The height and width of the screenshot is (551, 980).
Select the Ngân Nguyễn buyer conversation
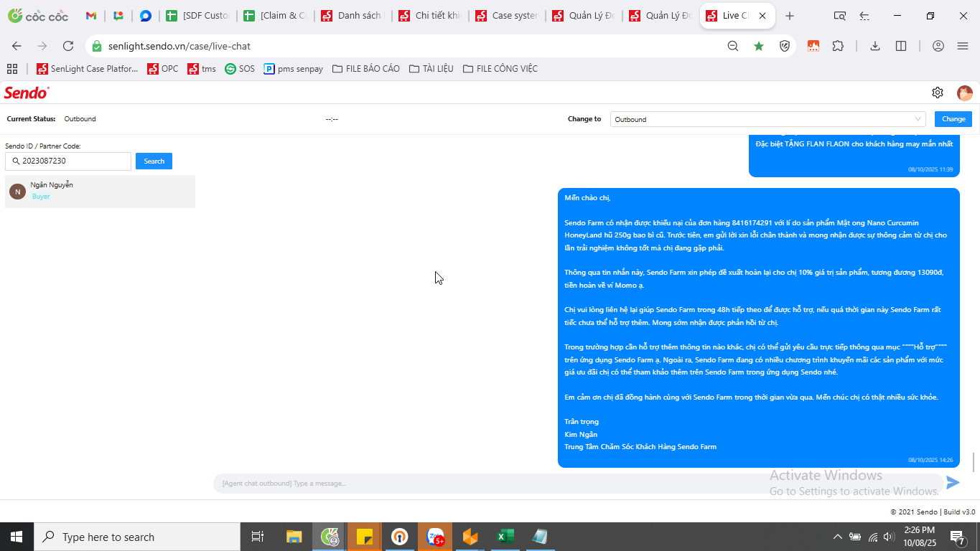[100, 191]
